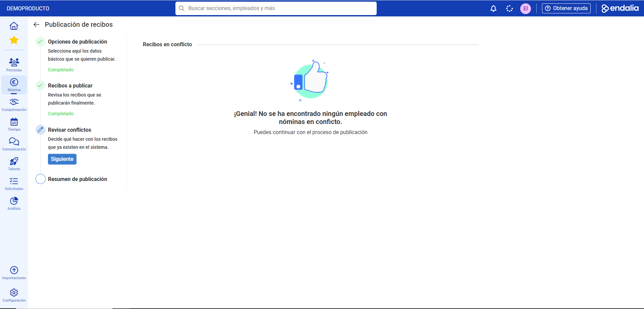Open the Solicitudes checklist section
Viewport: 644px width, 309px height.
pyautogui.click(x=14, y=184)
